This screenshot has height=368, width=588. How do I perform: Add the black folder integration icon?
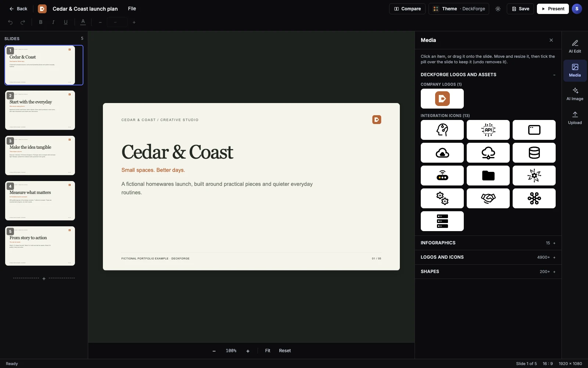[x=488, y=176]
